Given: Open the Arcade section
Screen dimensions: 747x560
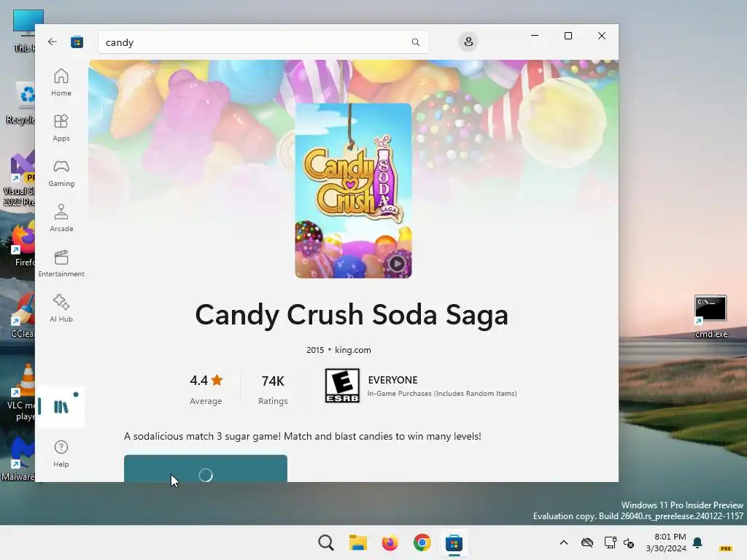Looking at the screenshot, I should [61, 218].
